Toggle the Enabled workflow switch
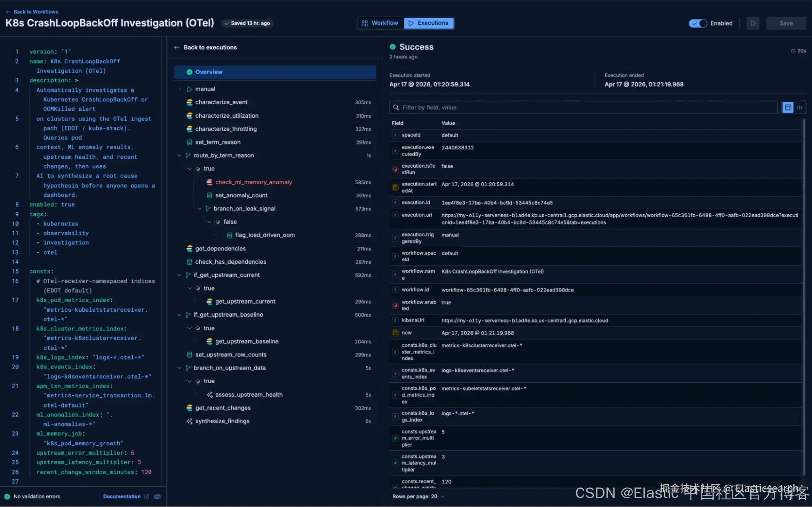This screenshot has width=812, height=507. tap(698, 23)
